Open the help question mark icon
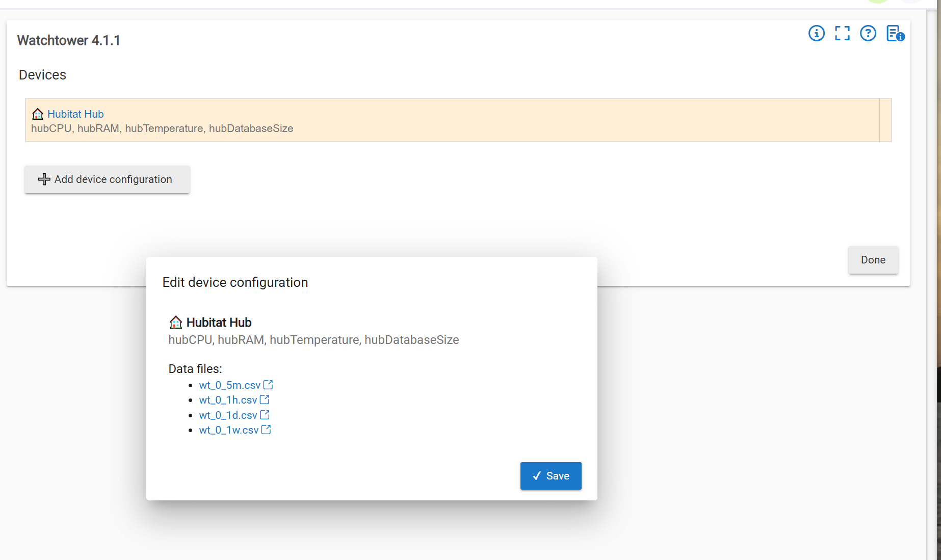The height and width of the screenshot is (560, 941). (x=868, y=34)
